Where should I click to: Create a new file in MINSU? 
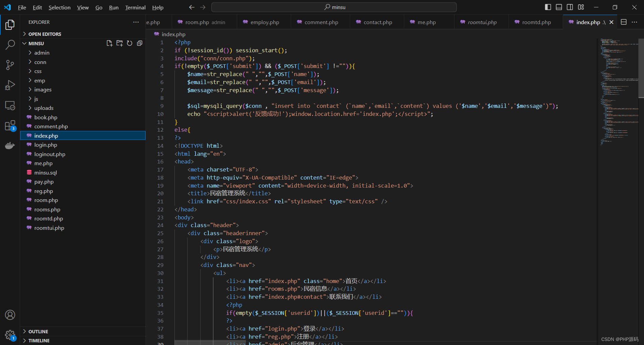(x=109, y=43)
